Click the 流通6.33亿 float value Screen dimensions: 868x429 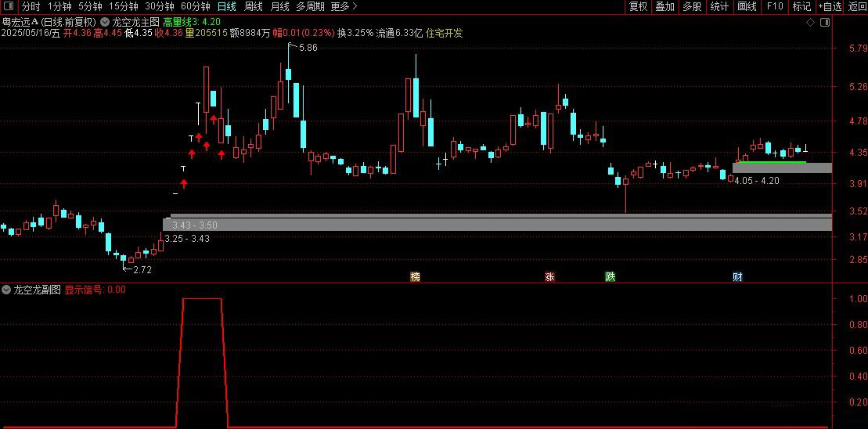(x=399, y=33)
